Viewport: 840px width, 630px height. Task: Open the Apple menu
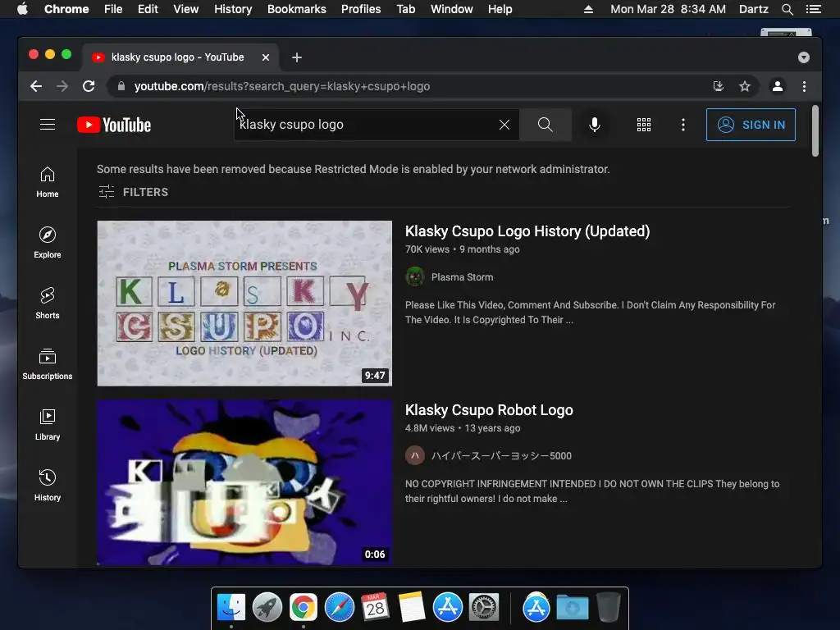(22, 9)
